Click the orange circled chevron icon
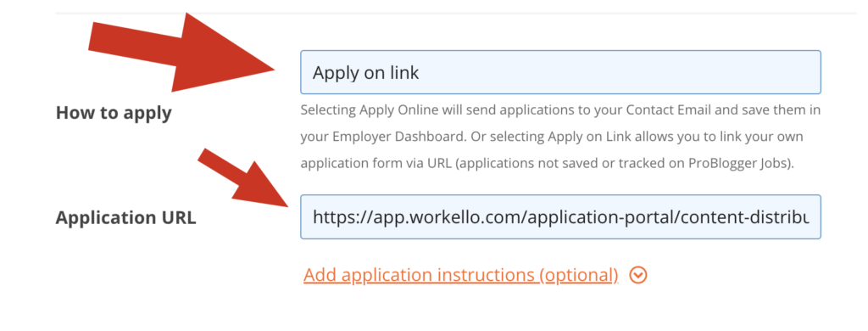This screenshot has height=331, width=868. tap(638, 275)
